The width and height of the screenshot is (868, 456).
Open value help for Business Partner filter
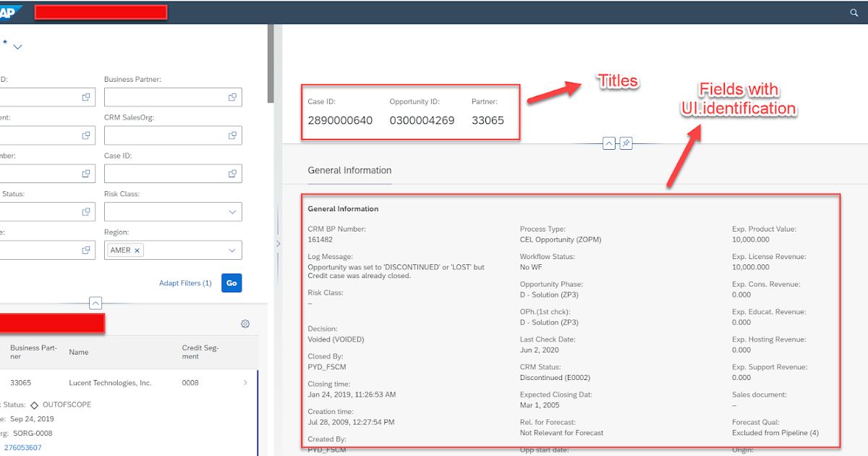[232, 96]
